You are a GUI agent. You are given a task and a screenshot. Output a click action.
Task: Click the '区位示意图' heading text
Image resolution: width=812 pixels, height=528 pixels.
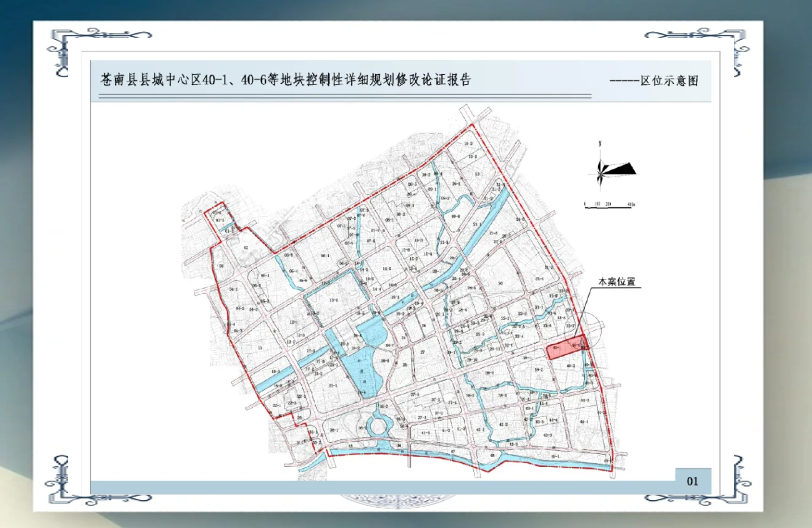pos(669,81)
